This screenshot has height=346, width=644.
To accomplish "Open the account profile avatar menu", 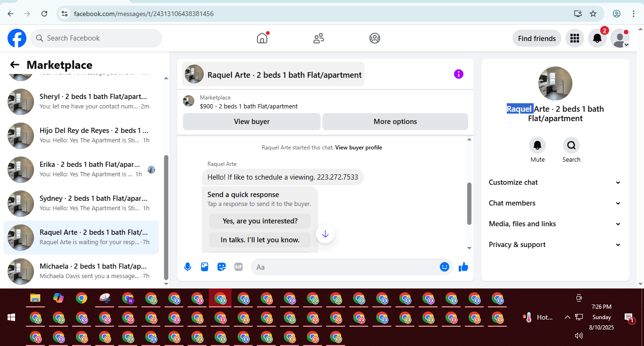I will (x=620, y=38).
